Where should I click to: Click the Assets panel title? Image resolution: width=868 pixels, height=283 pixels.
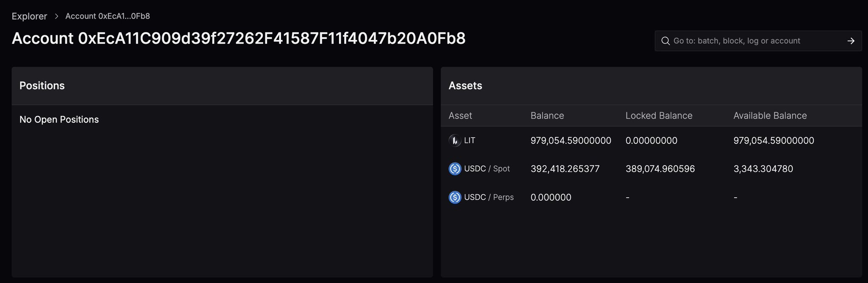tap(465, 86)
